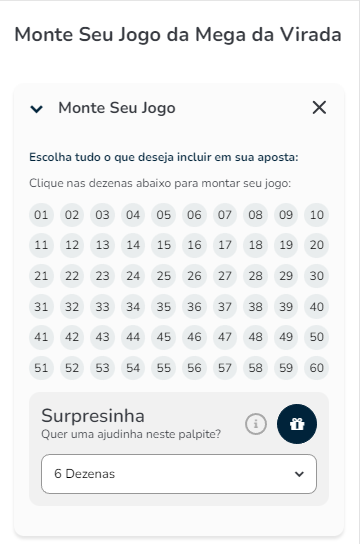The image size is (360, 544).
Task: Select number 29
Action: [286, 276]
